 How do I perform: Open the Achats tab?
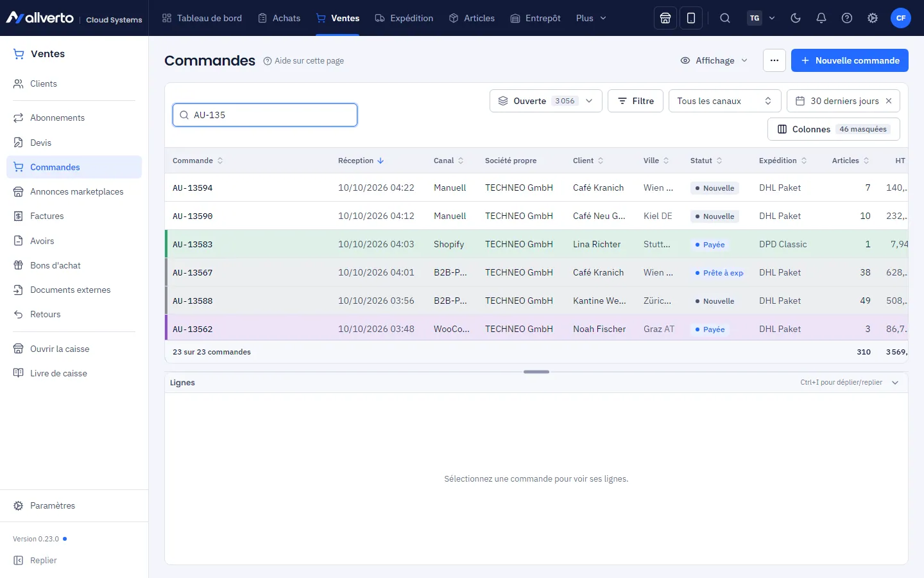[x=279, y=18]
